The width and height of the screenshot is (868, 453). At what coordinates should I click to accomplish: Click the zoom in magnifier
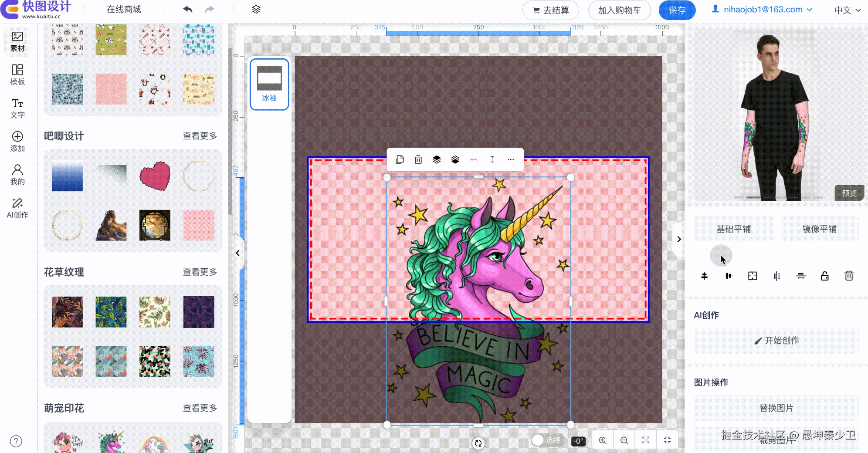click(x=602, y=440)
